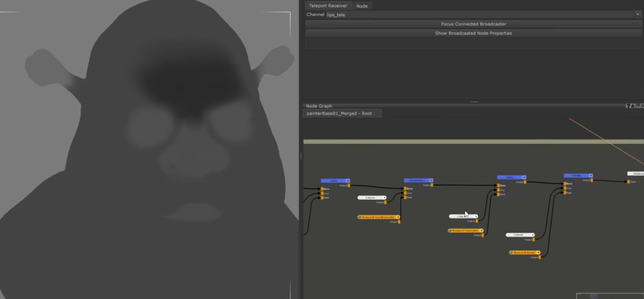This screenshot has width=644, height=299.
Task: Click Focus Connected Broadcaster button
Action: 473,24
